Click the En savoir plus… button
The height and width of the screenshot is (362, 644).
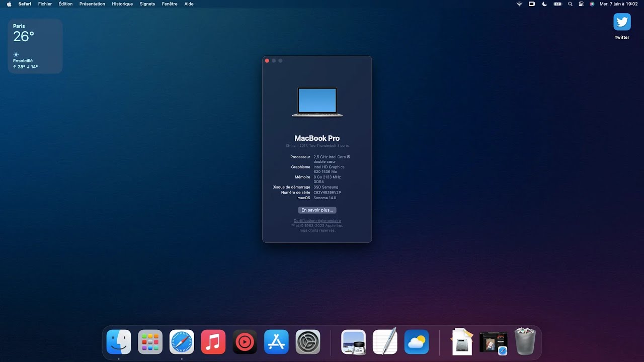coord(317,210)
